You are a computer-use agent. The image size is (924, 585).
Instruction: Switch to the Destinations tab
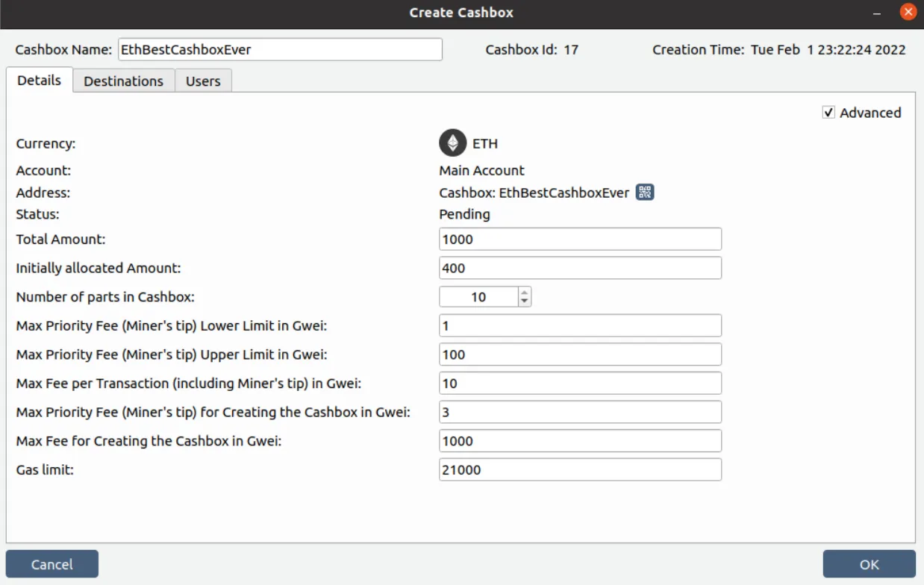coord(123,81)
